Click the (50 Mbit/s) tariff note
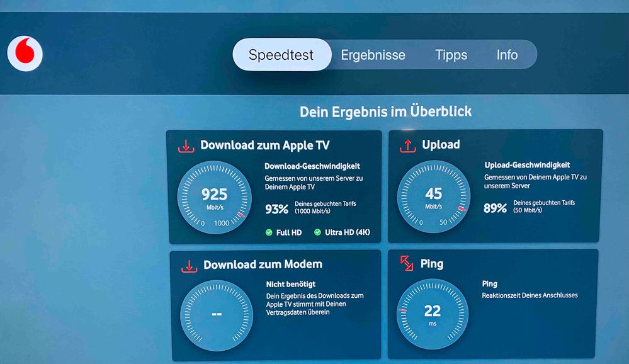Screen dimensions: 629x364 [x=528, y=210]
